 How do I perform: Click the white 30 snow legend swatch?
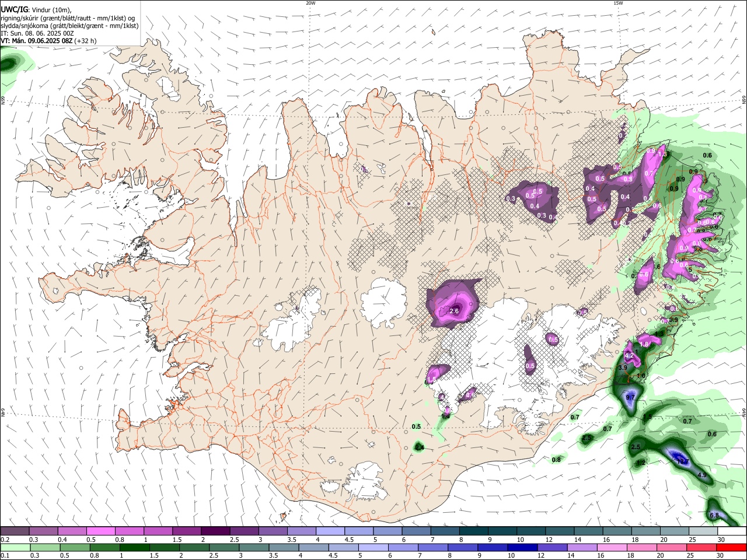(x=731, y=531)
